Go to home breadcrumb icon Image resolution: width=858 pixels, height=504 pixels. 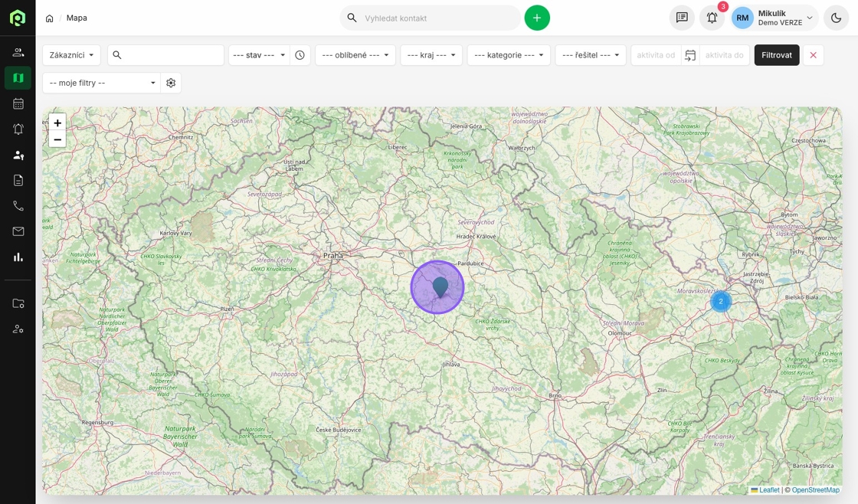click(x=50, y=18)
